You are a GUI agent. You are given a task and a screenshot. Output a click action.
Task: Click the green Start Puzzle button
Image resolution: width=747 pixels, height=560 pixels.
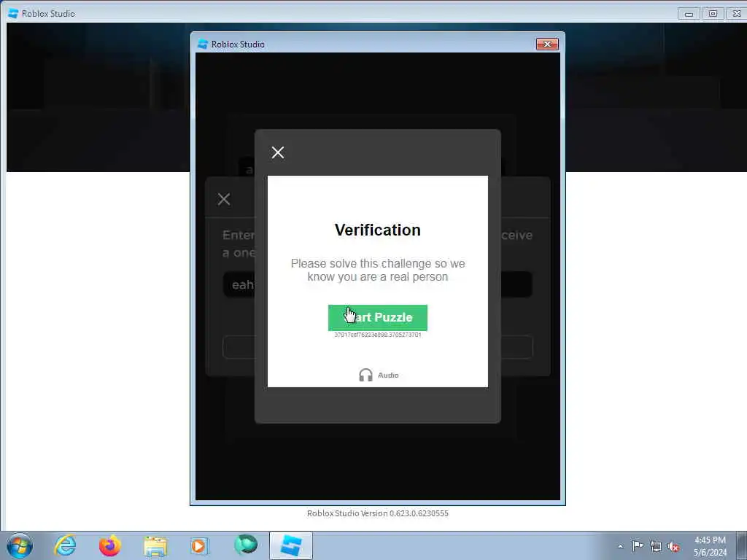click(x=377, y=318)
